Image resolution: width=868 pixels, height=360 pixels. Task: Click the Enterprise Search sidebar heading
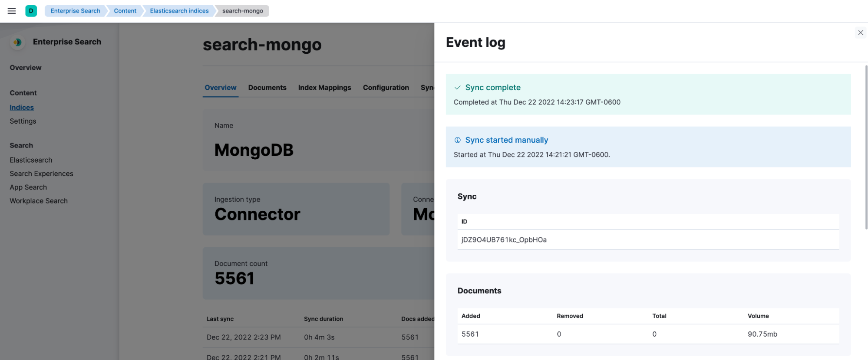click(x=67, y=42)
